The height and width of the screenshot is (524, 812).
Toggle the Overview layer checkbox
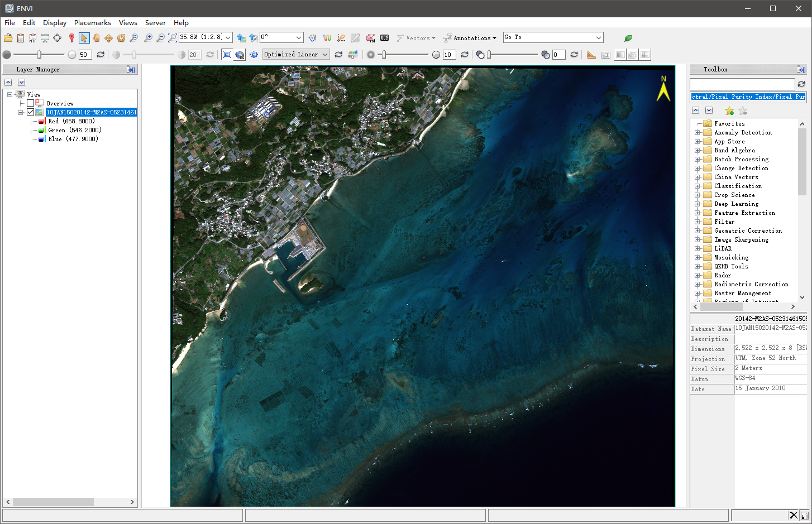click(30, 103)
